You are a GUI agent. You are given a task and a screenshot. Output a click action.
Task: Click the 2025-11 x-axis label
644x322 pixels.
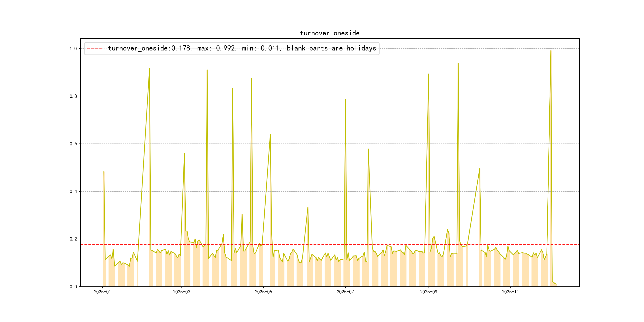coord(510,292)
